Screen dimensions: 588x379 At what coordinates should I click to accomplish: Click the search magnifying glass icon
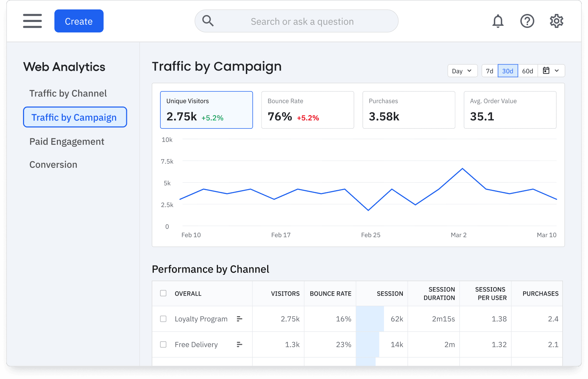point(208,21)
